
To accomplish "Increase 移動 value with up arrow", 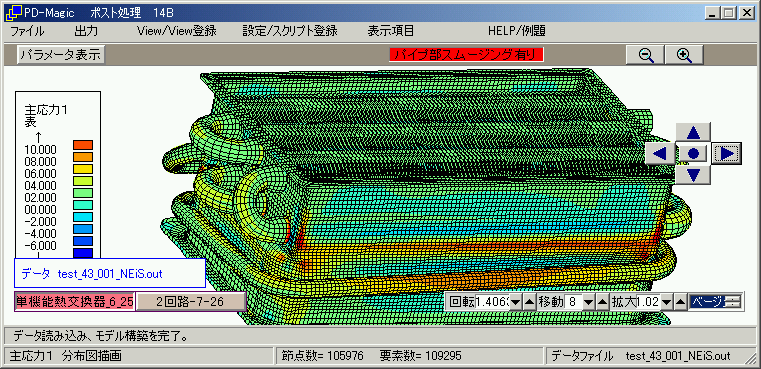I will pyautogui.click(x=602, y=302).
